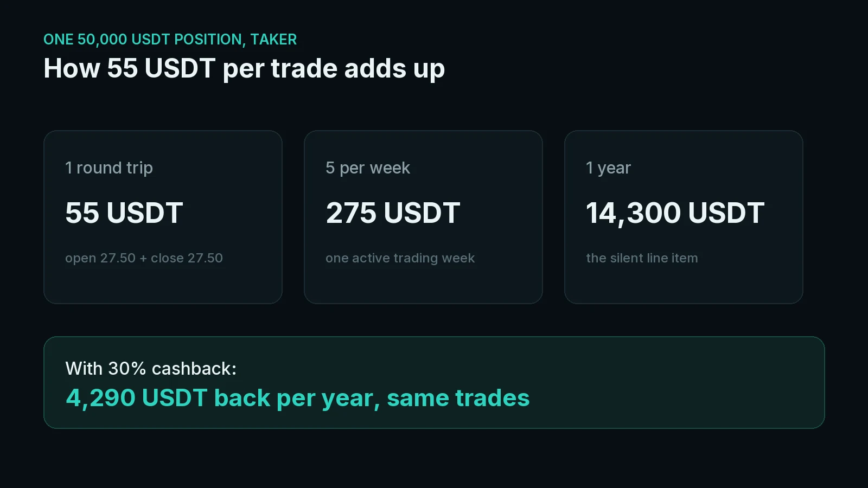Image resolution: width=868 pixels, height=488 pixels.
Task: Click the 1 year card
Action: (x=684, y=217)
